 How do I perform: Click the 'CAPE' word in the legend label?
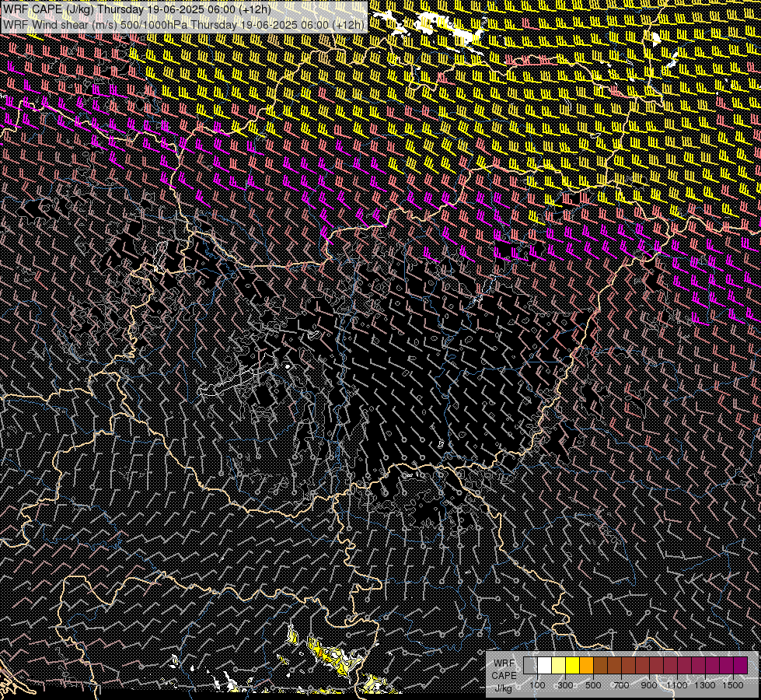(x=504, y=676)
